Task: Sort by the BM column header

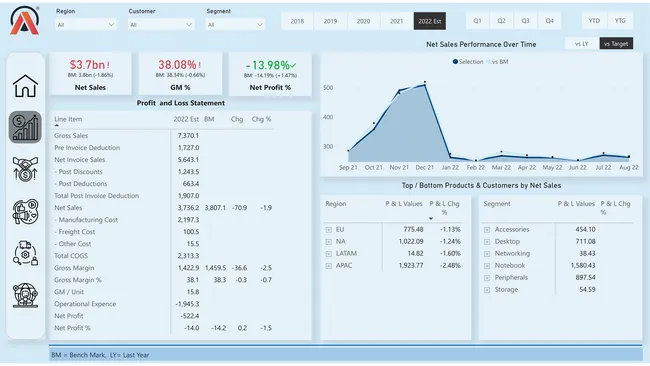Action: pos(209,119)
